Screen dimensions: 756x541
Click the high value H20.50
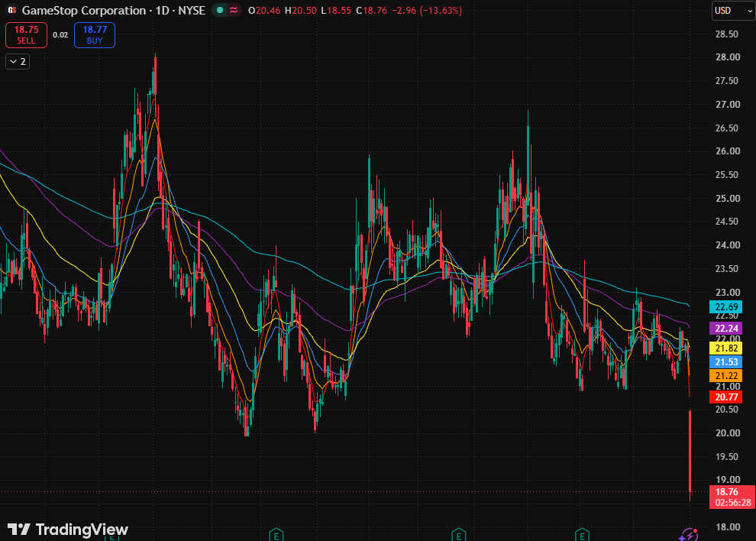coord(300,10)
